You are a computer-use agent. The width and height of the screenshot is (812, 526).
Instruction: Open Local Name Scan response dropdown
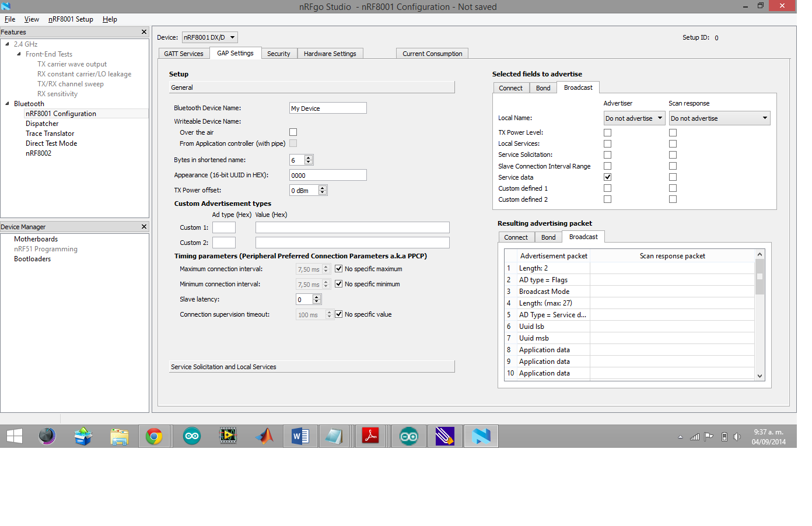click(x=719, y=118)
